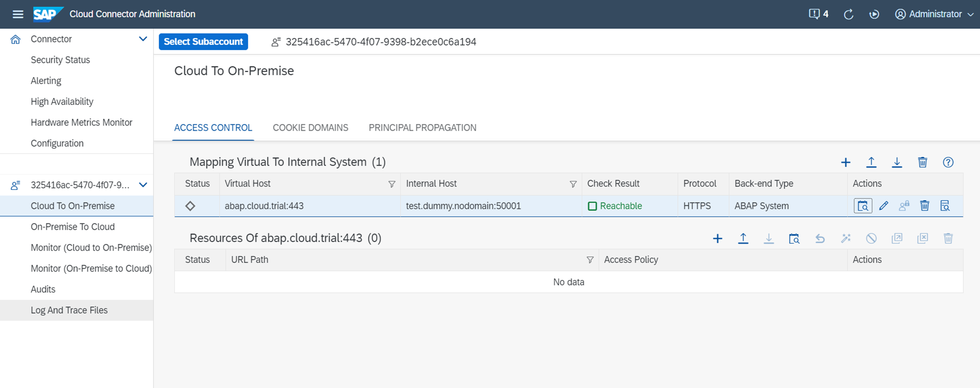Click the alerts notification icon showing 4
980x388 pixels.
pos(818,14)
